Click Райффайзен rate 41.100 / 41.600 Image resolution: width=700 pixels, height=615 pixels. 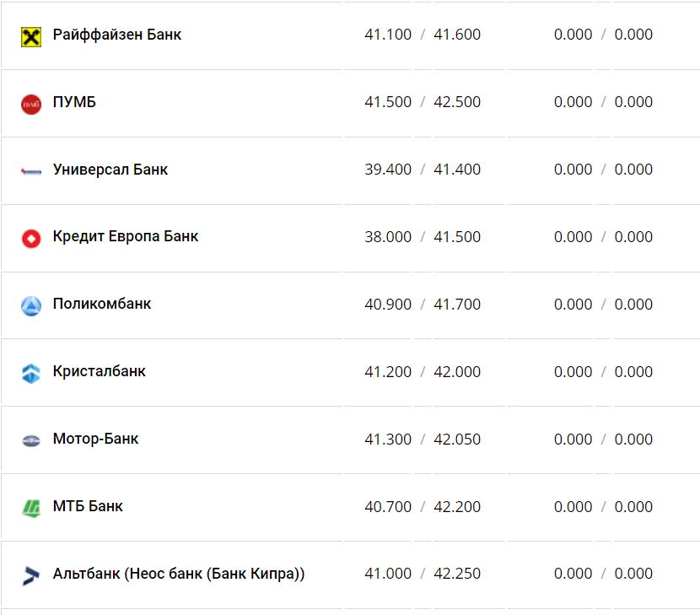click(423, 35)
